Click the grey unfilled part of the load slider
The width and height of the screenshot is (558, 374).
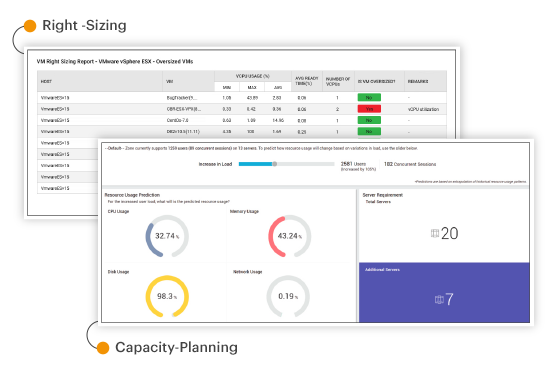[x=306, y=164]
